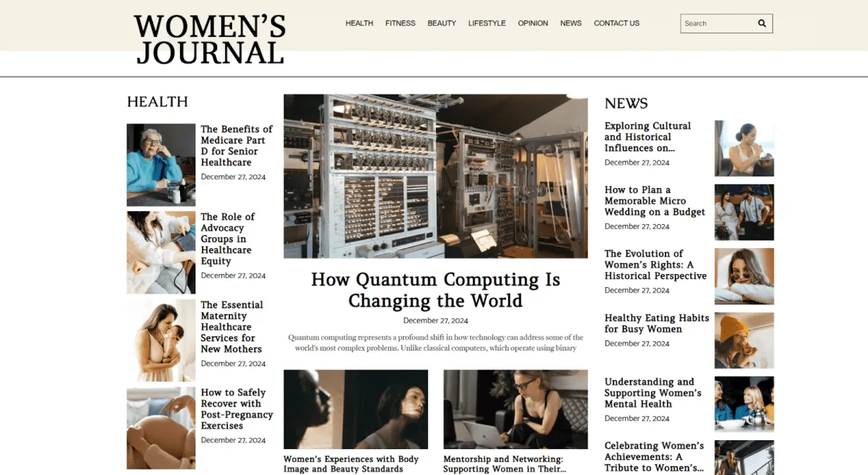Open the quantum computing headline article
The image size is (868, 475).
435,290
